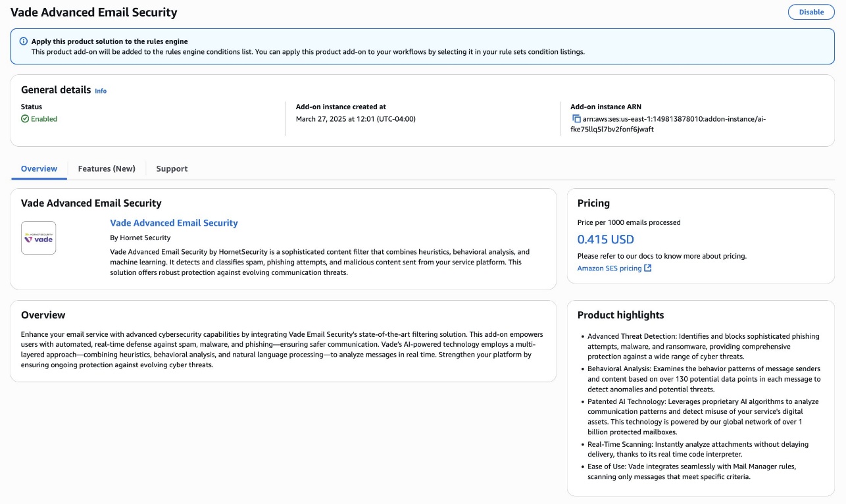Image resolution: width=846 pixels, height=504 pixels.
Task: Click the Patented AI Technology bullet
Action: (703, 416)
